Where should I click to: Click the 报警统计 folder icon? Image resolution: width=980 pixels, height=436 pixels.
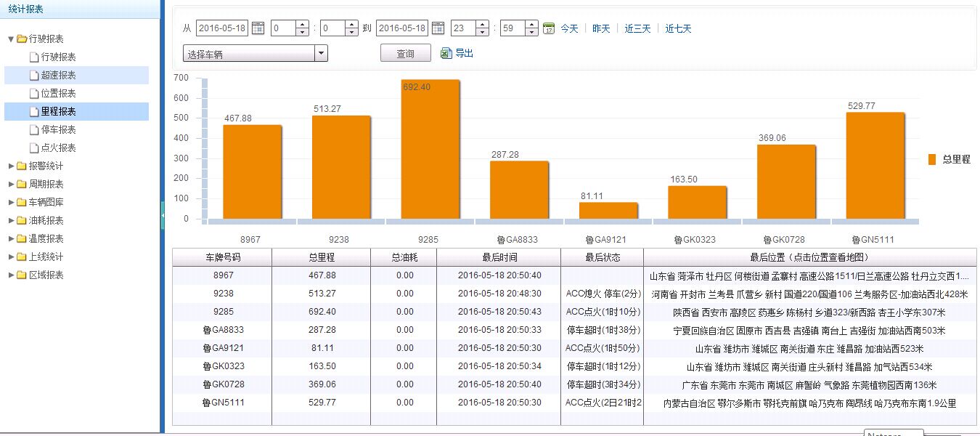21,166
